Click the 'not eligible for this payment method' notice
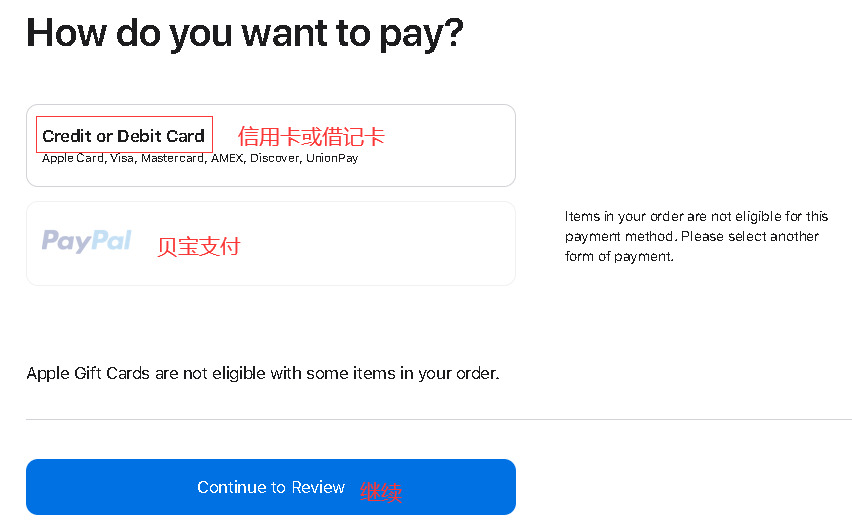 (696, 236)
